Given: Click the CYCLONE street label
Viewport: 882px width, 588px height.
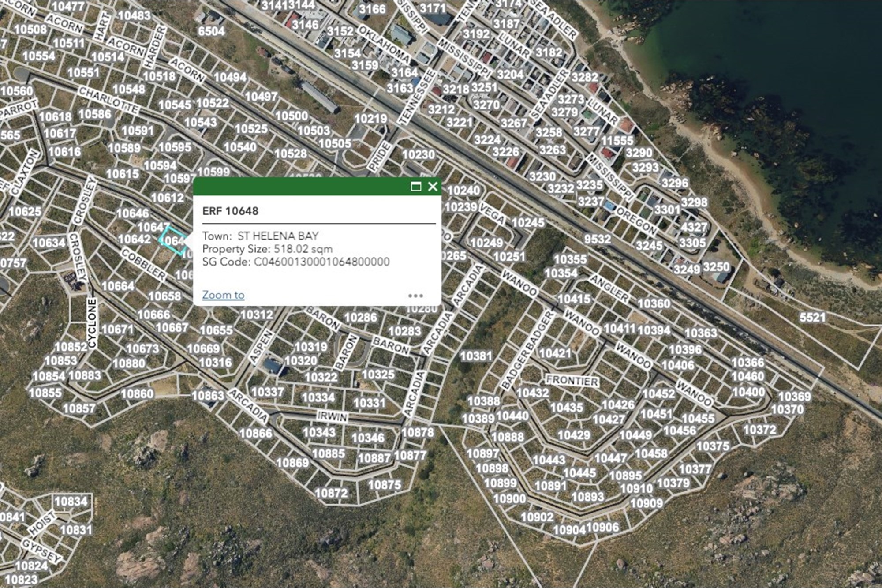Looking at the screenshot, I should (x=92, y=323).
